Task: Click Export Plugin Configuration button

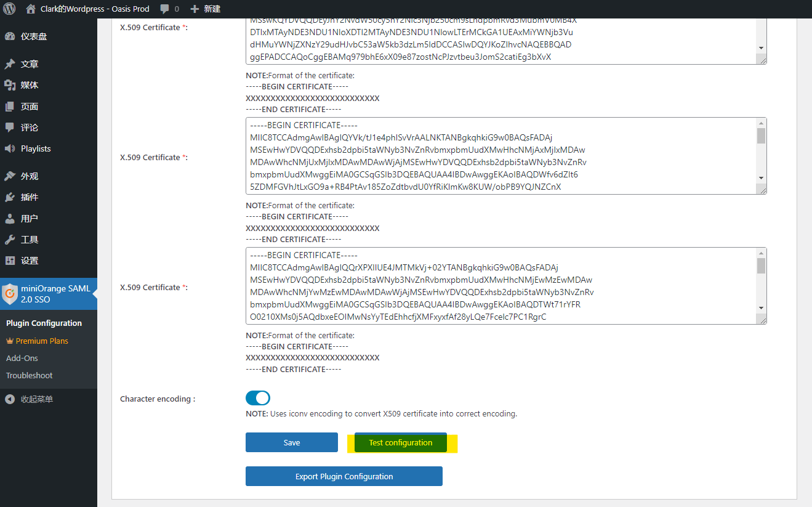Action: coord(344,476)
